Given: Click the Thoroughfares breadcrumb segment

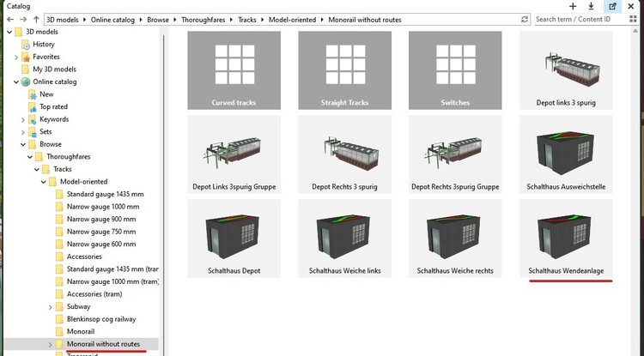Looking at the screenshot, I should pyautogui.click(x=203, y=20).
